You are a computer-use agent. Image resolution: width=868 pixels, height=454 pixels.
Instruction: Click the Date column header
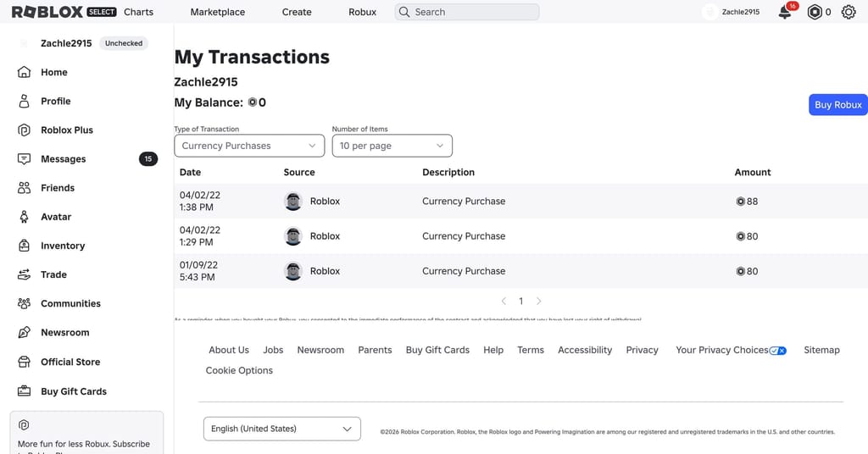pos(190,172)
